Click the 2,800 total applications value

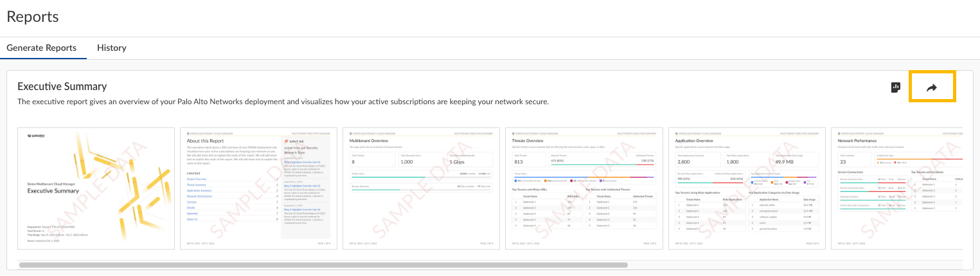click(684, 162)
